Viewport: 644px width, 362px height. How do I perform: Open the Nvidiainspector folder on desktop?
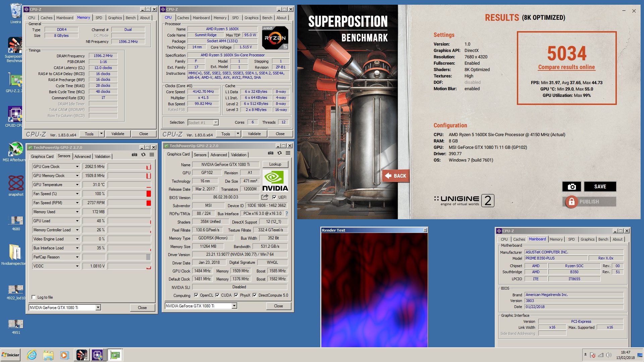(x=15, y=254)
